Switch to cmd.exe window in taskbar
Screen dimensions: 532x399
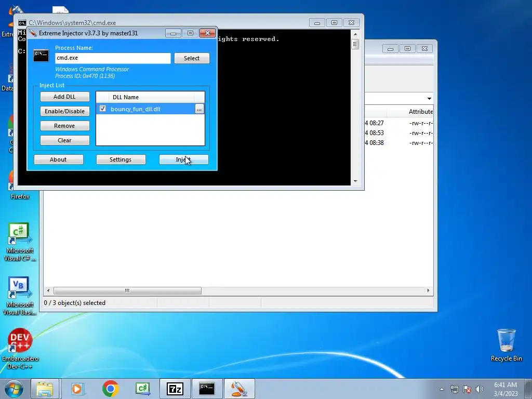207,389
